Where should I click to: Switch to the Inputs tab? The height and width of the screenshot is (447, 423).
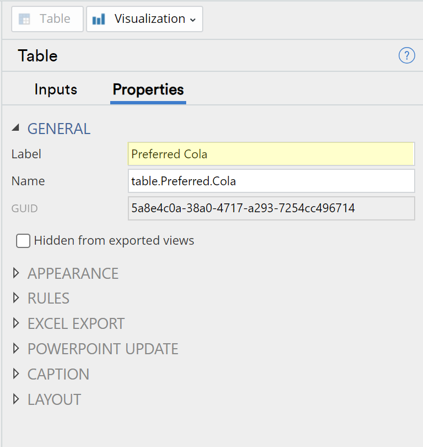pyautogui.click(x=56, y=89)
